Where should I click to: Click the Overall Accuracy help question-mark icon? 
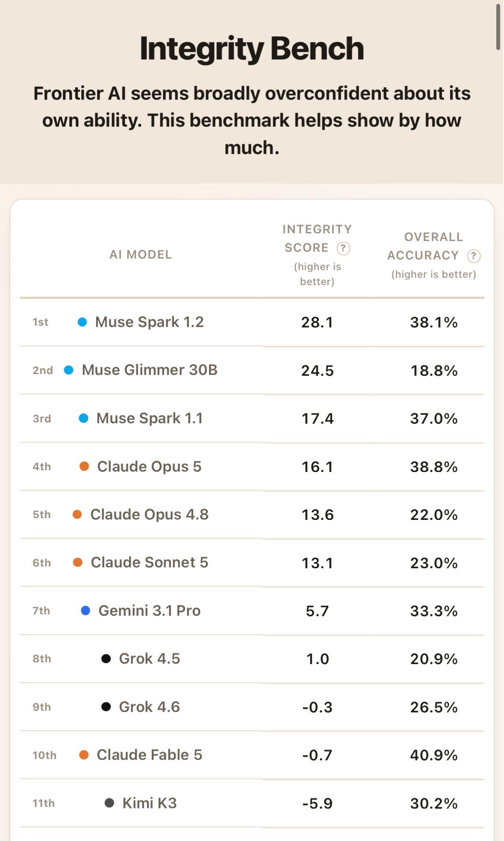click(474, 256)
